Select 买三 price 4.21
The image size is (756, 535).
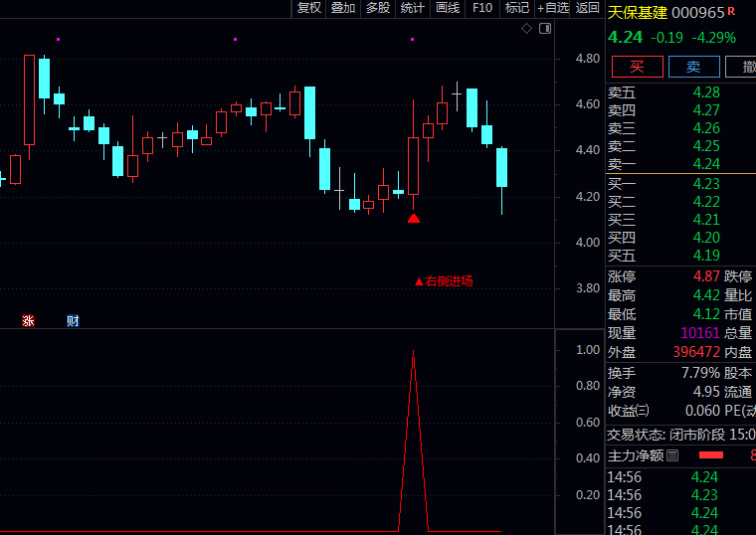706,220
